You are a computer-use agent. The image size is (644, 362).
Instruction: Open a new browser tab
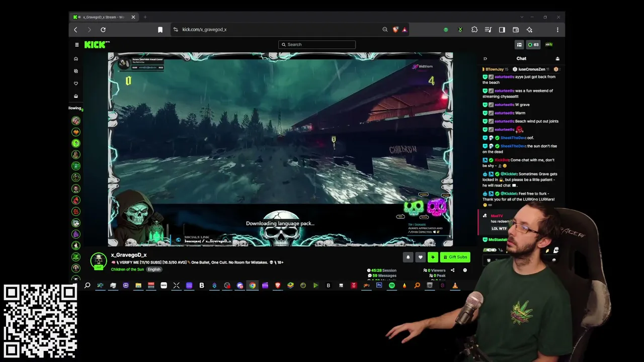point(145,17)
